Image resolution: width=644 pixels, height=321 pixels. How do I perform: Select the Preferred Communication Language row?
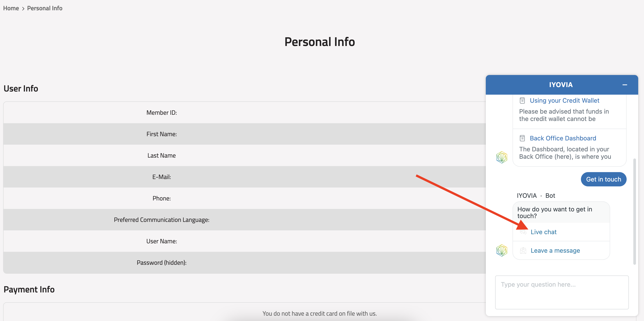coord(244,220)
